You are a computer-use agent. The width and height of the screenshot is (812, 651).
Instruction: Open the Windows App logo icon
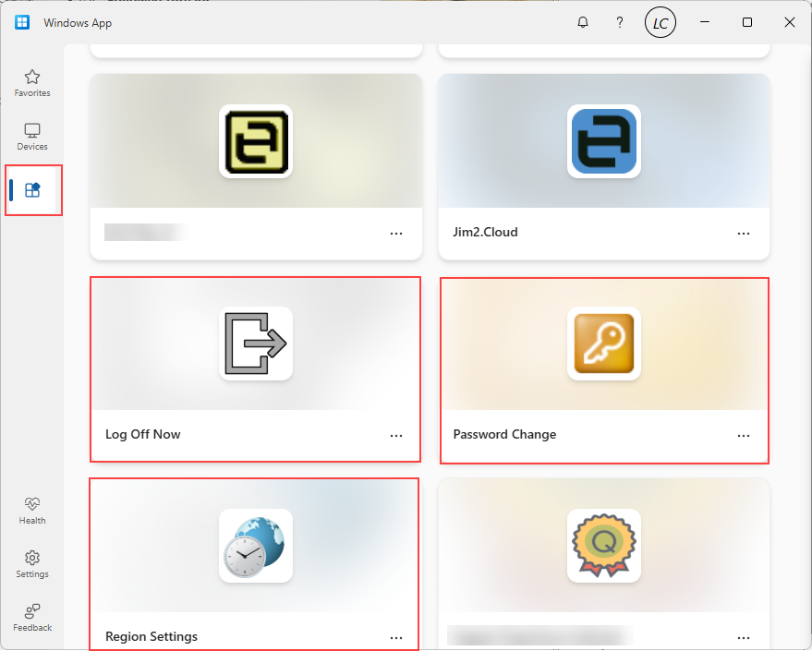point(21,21)
